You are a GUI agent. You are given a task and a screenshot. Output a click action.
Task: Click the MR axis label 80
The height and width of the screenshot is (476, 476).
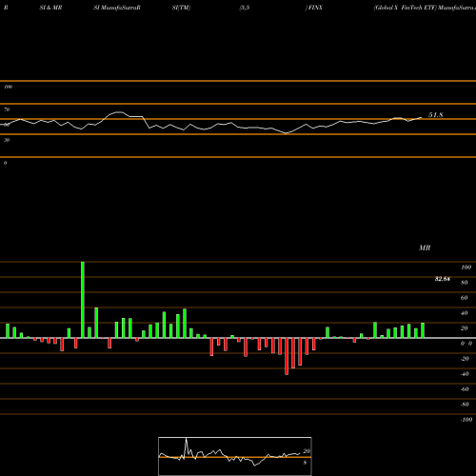(x=465, y=283)
